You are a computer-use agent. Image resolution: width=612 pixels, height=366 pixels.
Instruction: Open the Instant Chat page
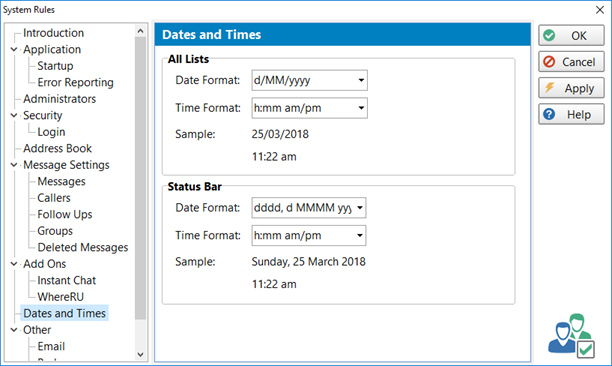(66, 281)
